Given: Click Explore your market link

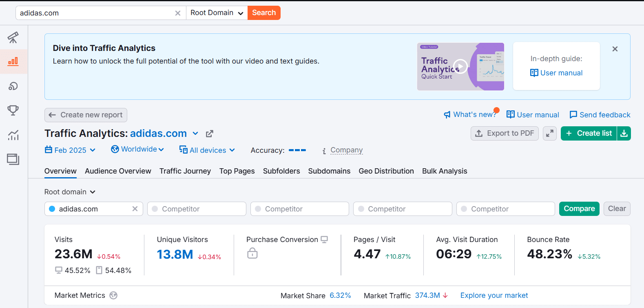Looking at the screenshot, I should [x=494, y=295].
